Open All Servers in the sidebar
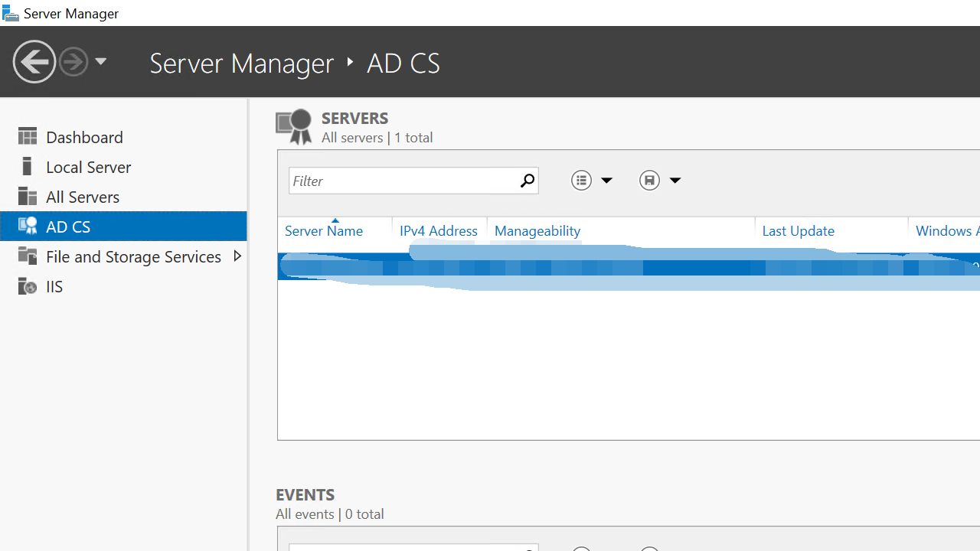The width and height of the screenshot is (980, 551). [83, 197]
